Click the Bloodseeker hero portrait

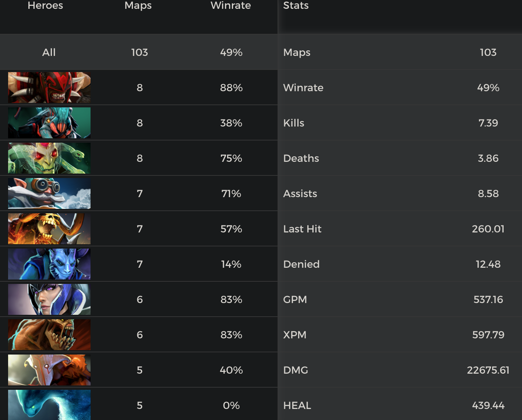click(49, 88)
